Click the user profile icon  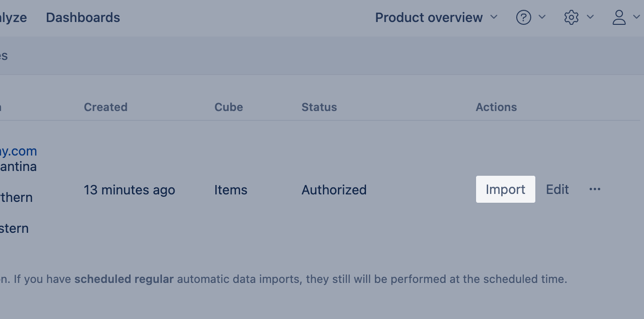(x=619, y=18)
